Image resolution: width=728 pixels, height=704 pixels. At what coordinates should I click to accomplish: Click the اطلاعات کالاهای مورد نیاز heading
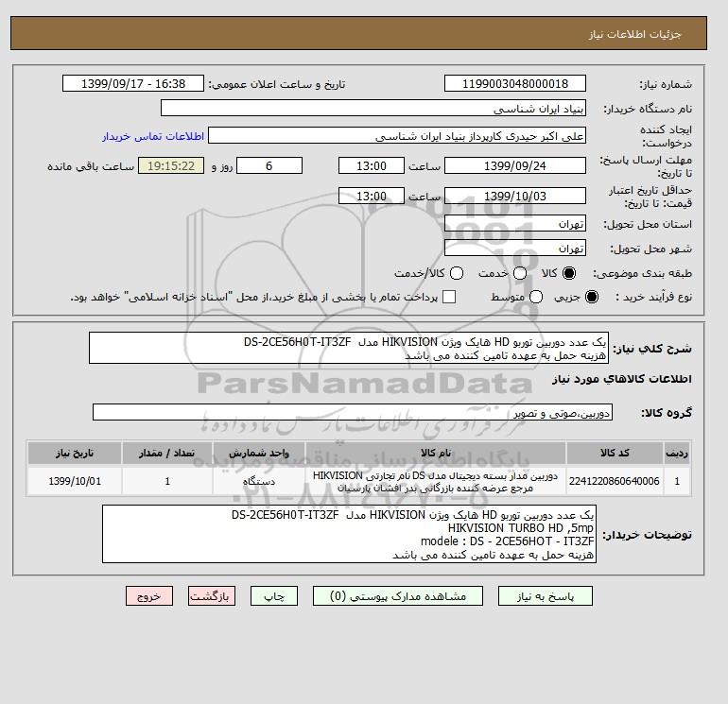[x=622, y=379]
